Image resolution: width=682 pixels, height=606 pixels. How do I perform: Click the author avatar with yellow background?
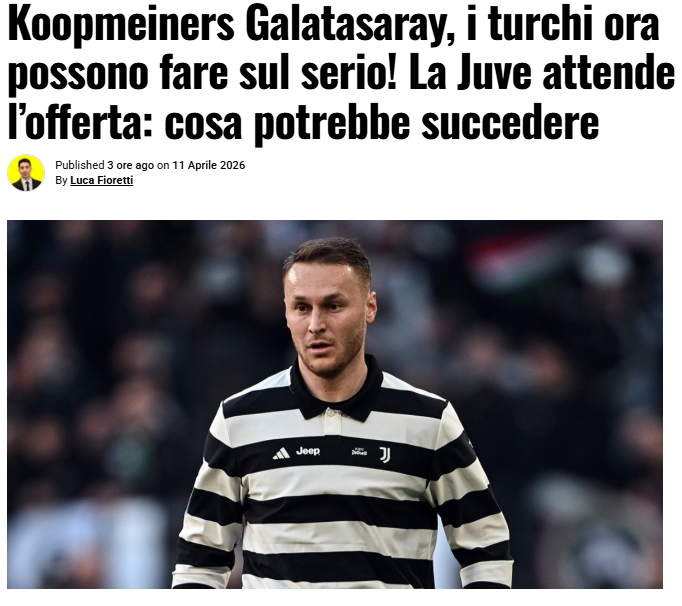[26, 173]
